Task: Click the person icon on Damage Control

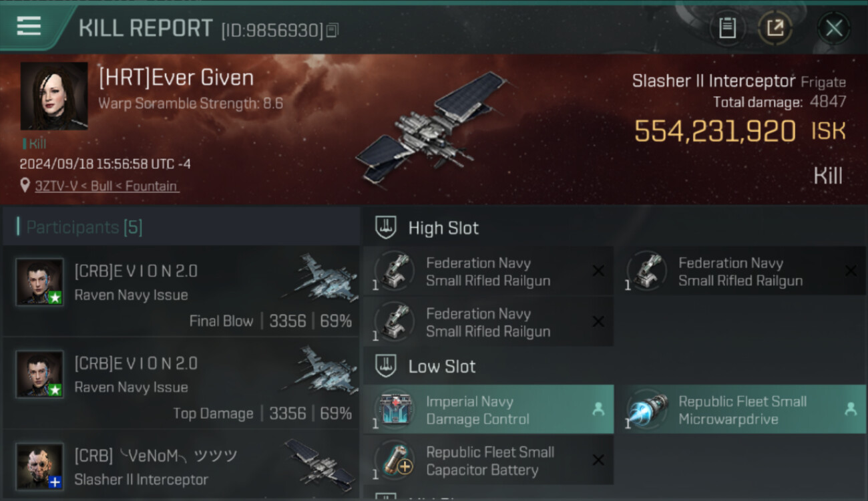Action: (x=598, y=409)
